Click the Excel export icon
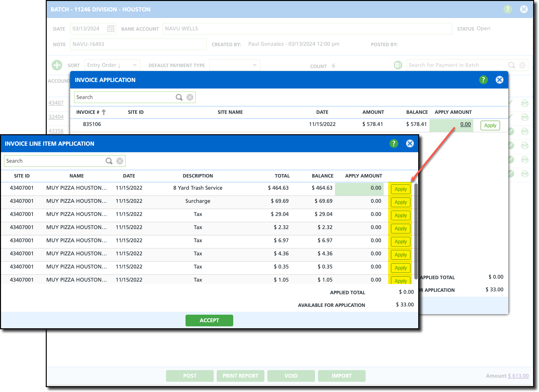 tap(398, 65)
